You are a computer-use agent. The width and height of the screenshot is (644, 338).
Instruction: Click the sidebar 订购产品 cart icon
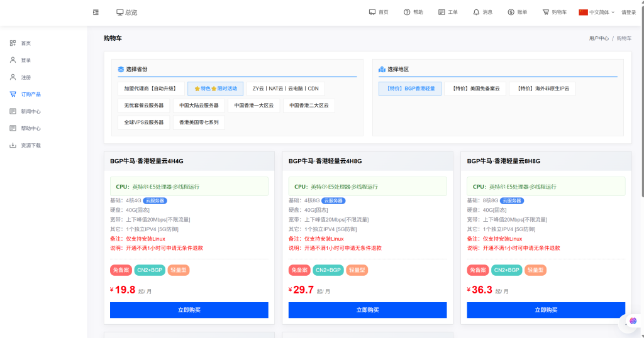click(13, 94)
